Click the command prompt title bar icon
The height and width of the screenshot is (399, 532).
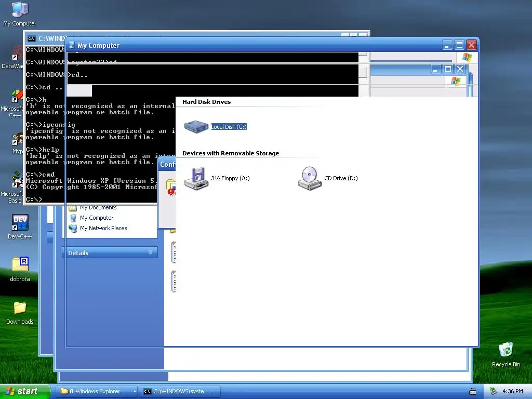(31, 38)
